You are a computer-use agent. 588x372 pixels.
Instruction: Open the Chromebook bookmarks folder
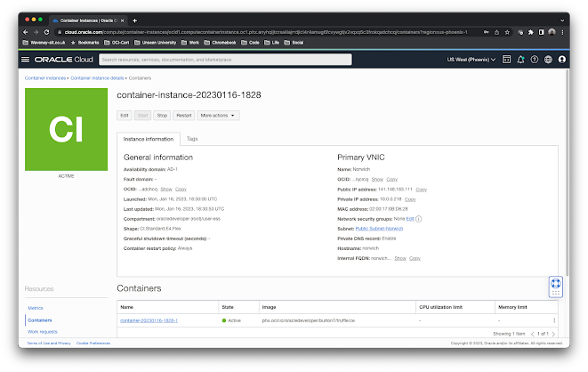(x=220, y=43)
